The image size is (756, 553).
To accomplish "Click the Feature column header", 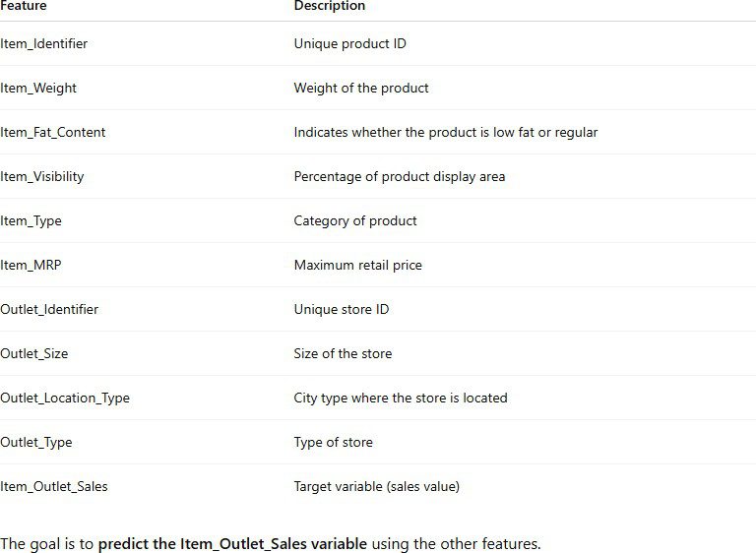I will (x=24, y=6).
